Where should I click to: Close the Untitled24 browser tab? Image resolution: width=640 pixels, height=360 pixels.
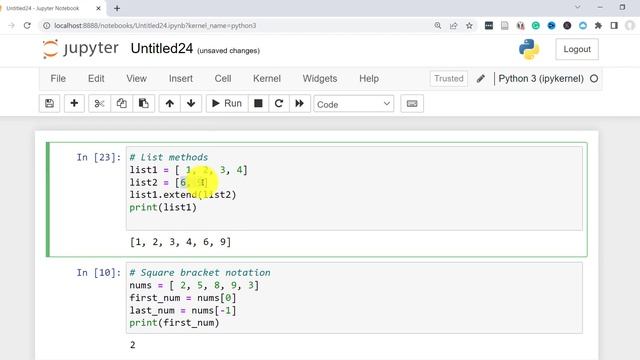pos(98,8)
